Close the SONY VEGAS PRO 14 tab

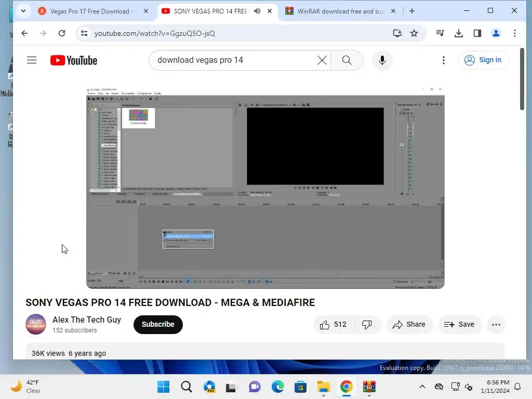[270, 11]
